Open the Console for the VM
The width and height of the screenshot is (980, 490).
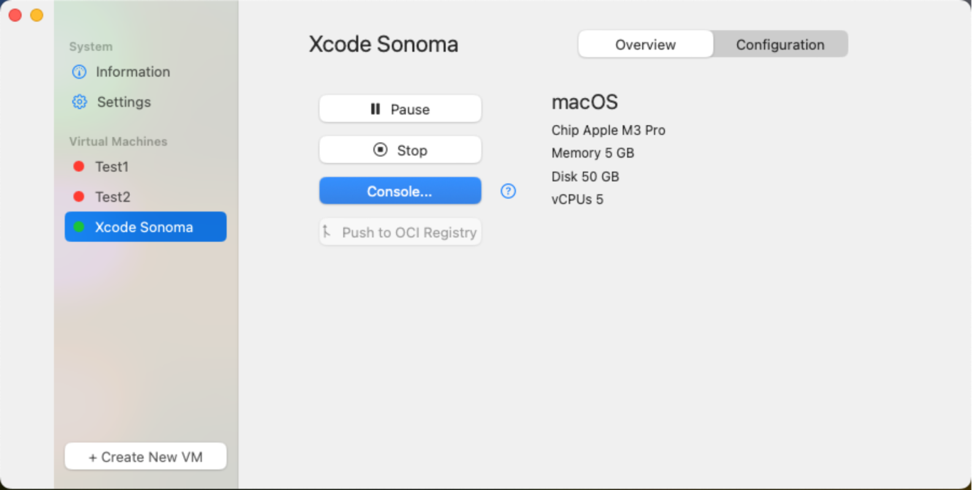pos(400,191)
